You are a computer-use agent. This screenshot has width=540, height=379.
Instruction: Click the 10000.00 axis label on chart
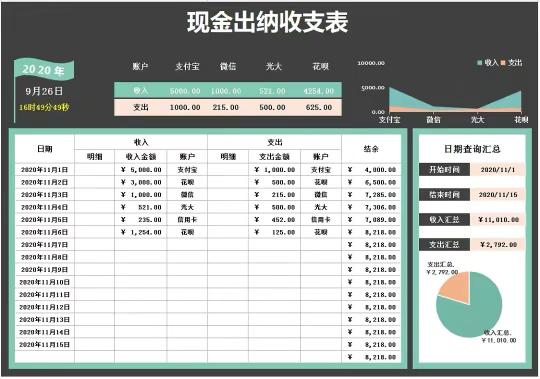[x=371, y=63]
